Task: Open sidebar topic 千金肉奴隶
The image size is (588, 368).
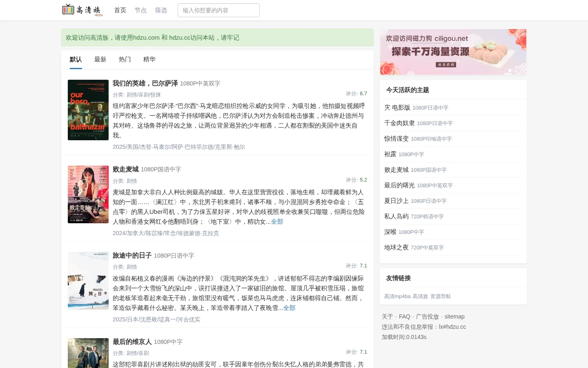Action: pos(399,123)
